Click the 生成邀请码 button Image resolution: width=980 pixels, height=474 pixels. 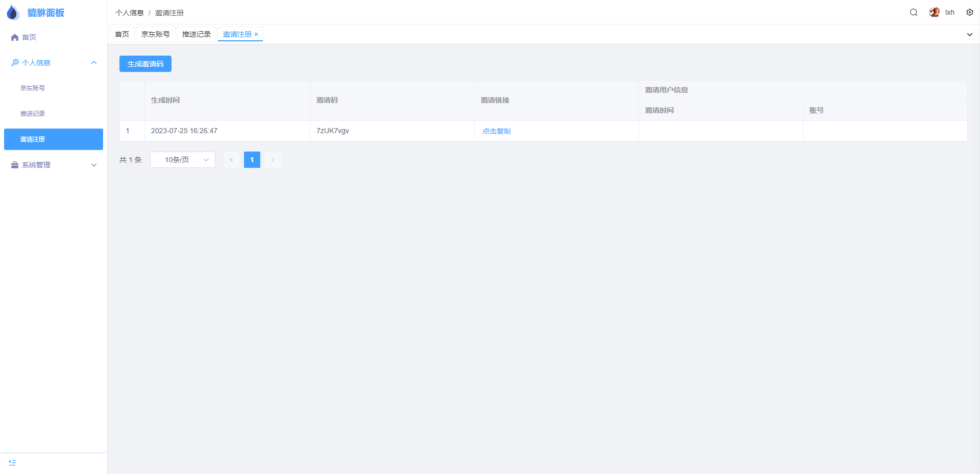[x=145, y=63]
